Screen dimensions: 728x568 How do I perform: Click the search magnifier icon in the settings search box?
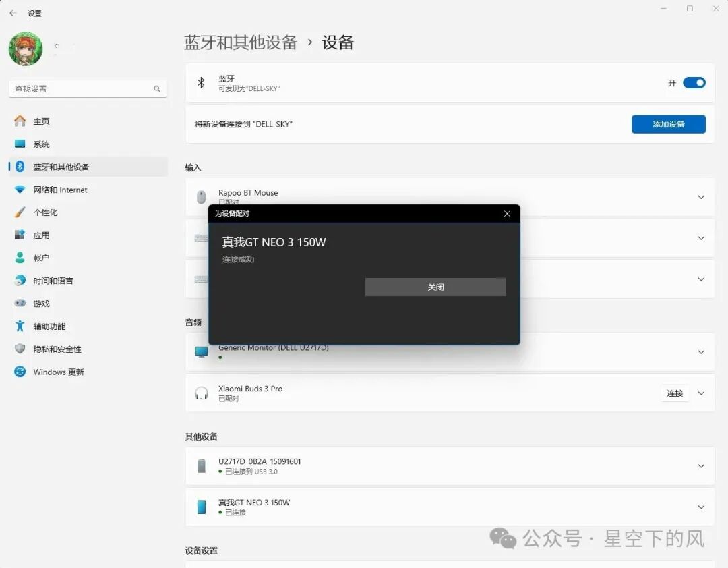pos(157,89)
